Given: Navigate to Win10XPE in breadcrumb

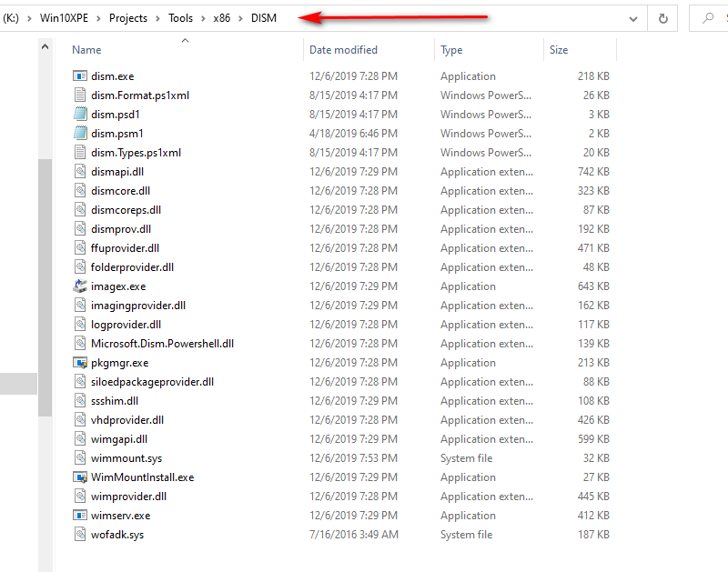Looking at the screenshot, I should (64, 18).
